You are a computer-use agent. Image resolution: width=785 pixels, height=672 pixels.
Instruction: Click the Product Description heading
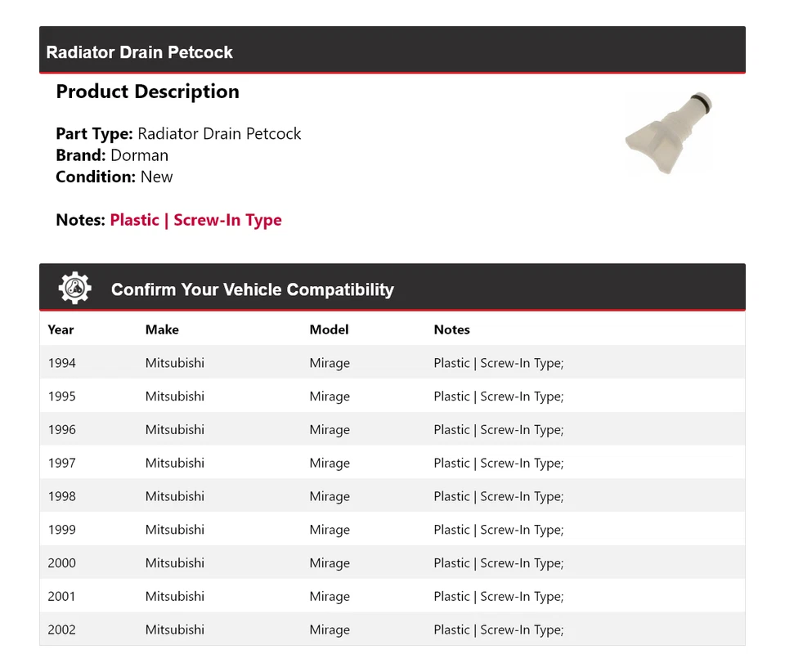coord(147,92)
